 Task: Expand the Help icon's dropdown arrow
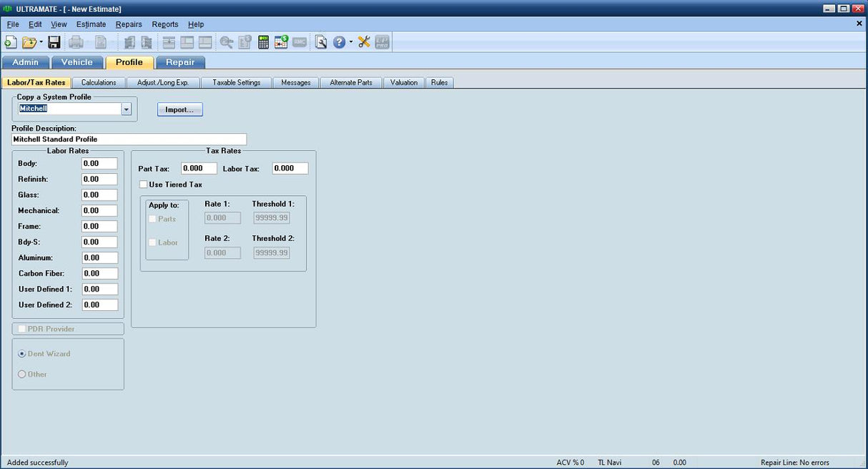coord(351,42)
